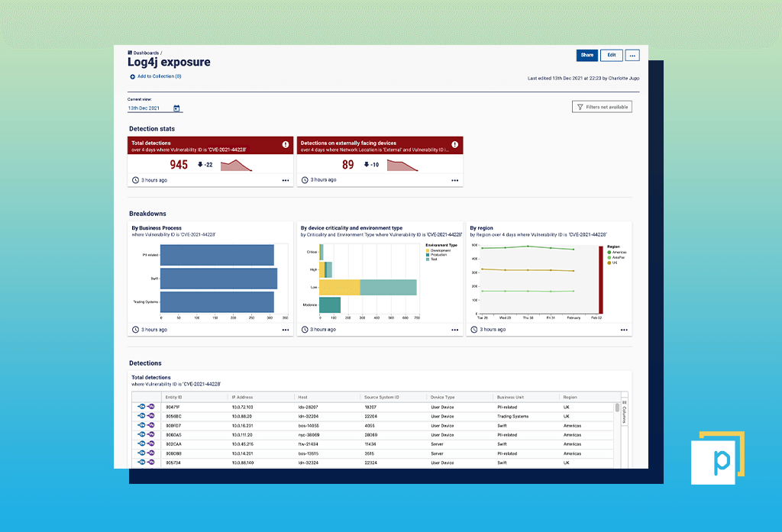Select the host cell ldn-28207

308,408
